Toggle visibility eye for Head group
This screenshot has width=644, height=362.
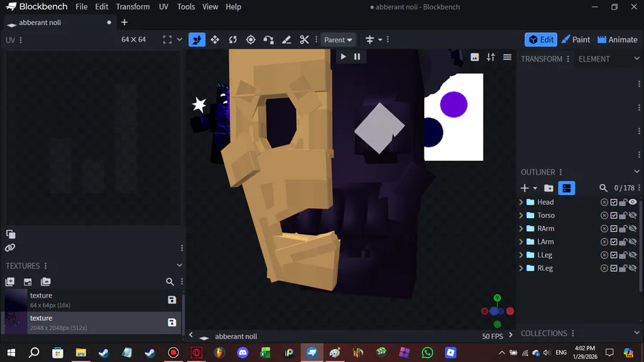[x=633, y=202]
